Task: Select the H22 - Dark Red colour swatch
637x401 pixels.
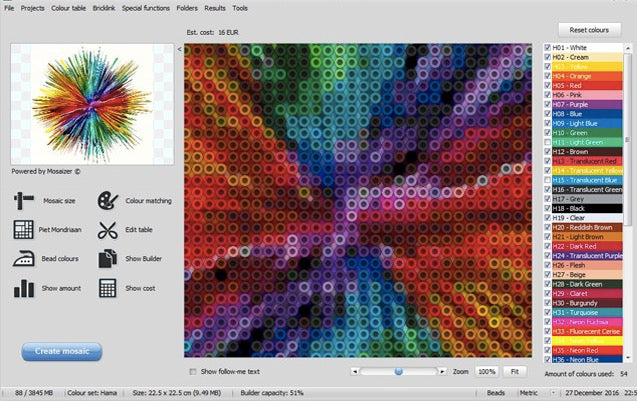Action: point(587,246)
